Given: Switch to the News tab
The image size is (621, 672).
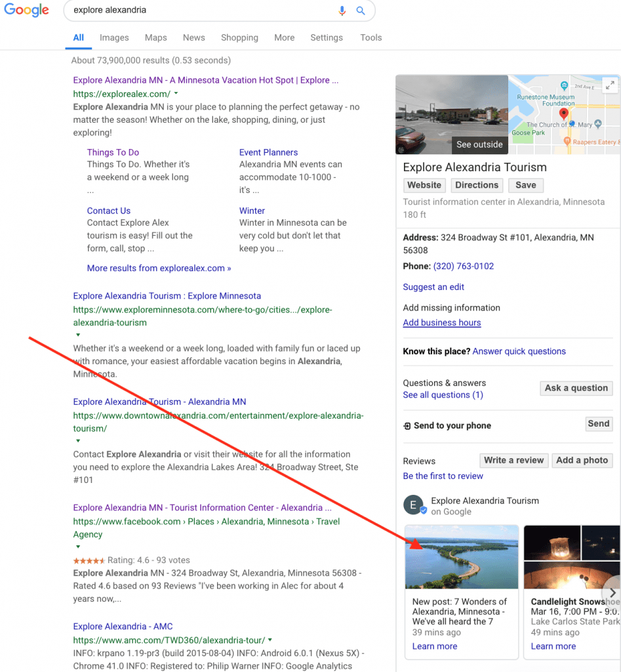Looking at the screenshot, I should 194,37.
